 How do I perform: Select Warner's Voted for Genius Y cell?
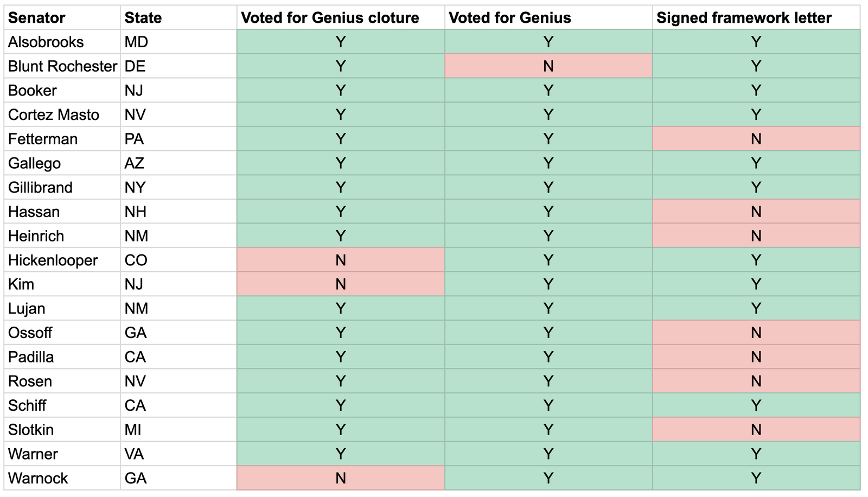pyautogui.click(x=548, y=454)
